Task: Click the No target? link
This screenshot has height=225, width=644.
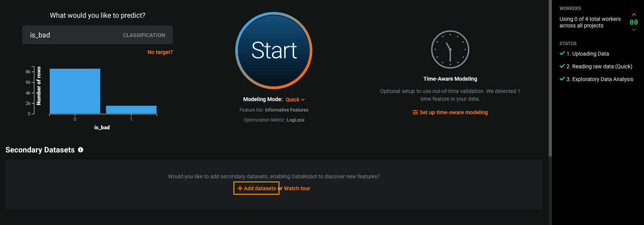Action: pyautogui.click(x=160, y=52)
